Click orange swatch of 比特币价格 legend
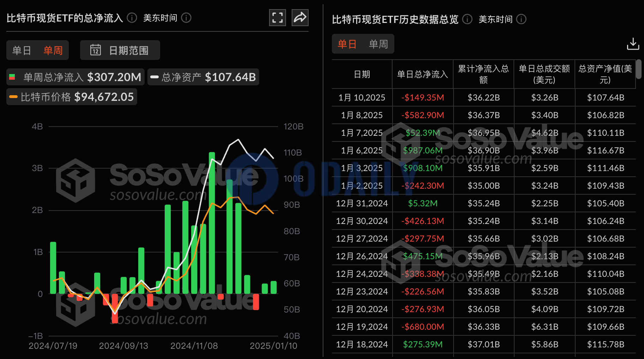 click(13, 97)
